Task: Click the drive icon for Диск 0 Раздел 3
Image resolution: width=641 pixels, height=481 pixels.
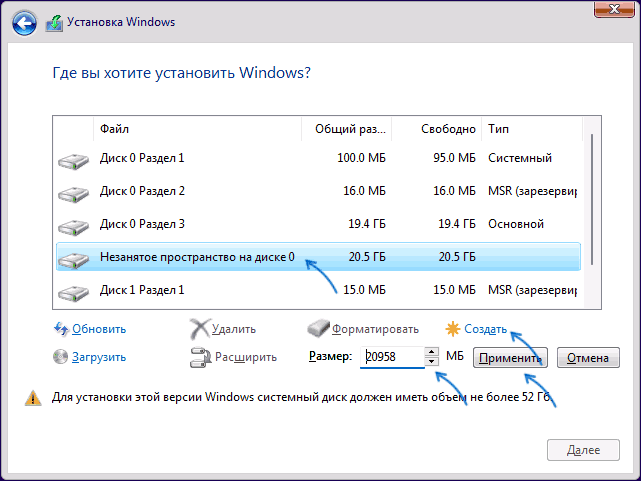Action: pyautogui.click(x=74, y=228)
